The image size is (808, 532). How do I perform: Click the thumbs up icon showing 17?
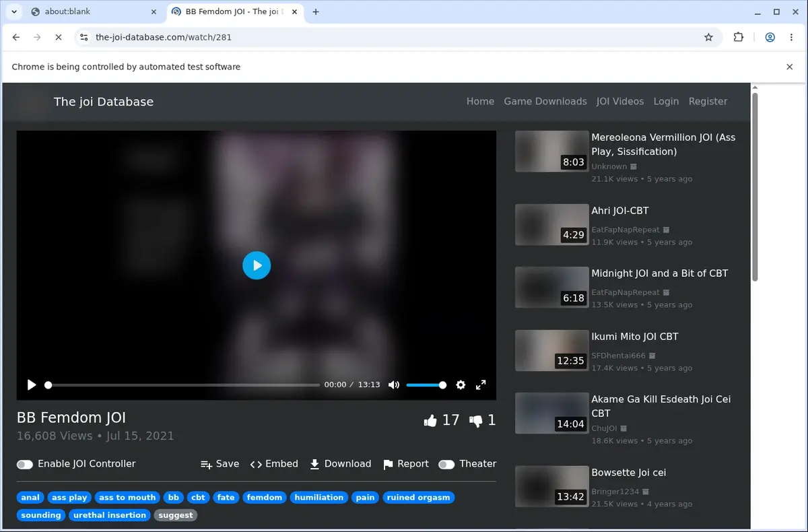click(x=430, y=421)
